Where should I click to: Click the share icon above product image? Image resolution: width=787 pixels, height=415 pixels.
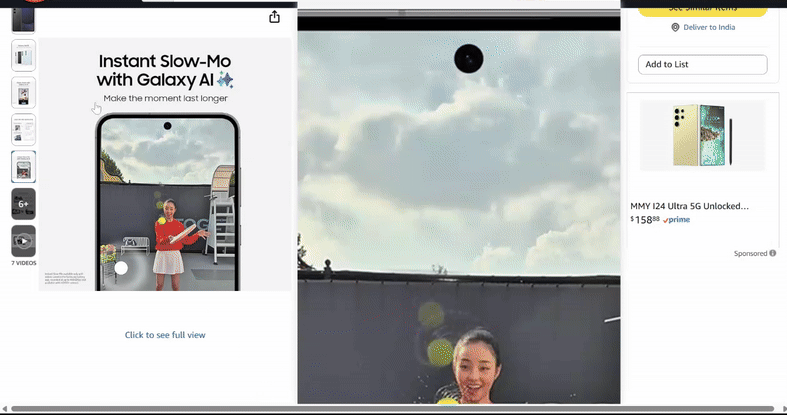coord(275,16)
